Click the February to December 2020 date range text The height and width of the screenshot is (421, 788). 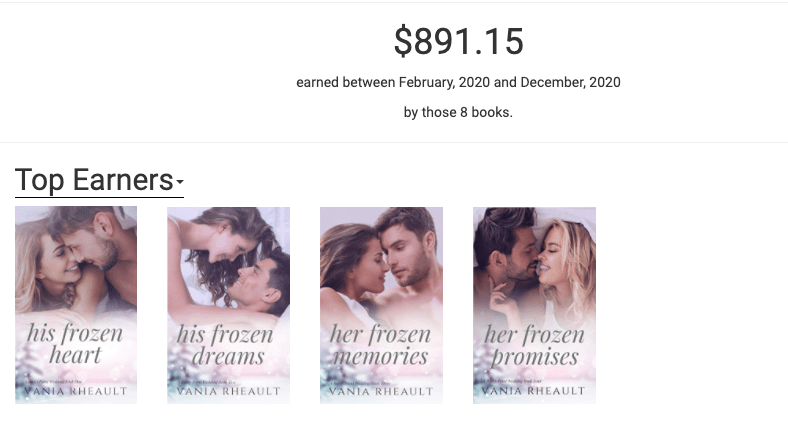tap(458, 82)
